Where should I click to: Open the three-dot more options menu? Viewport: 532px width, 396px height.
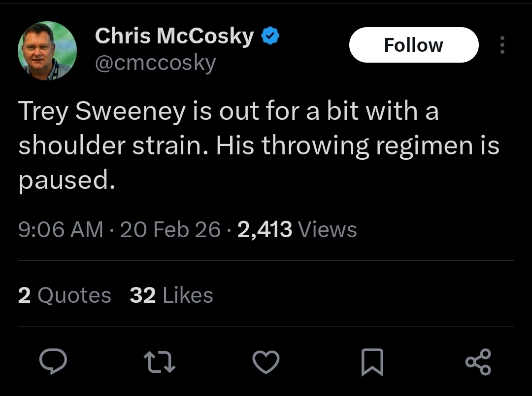502,45
